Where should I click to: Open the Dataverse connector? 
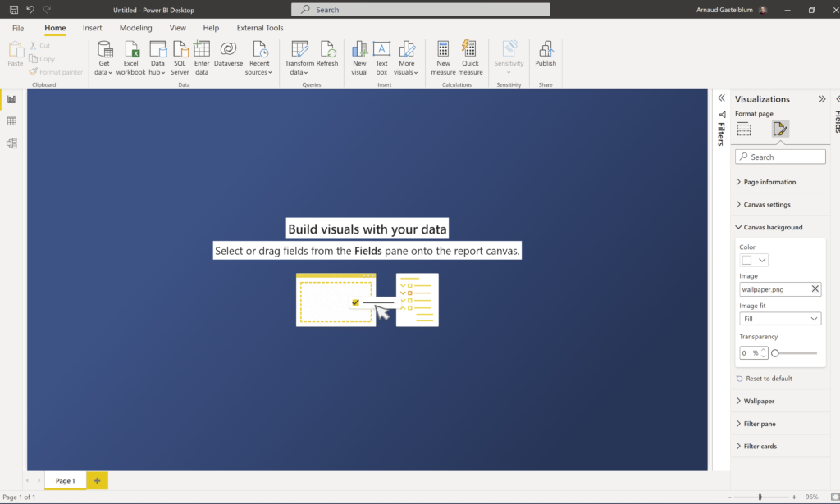(228, 53)
